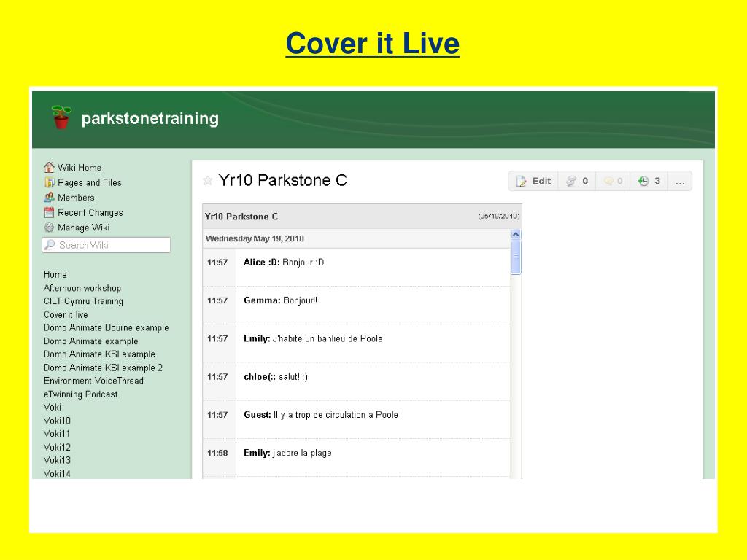This screenshot has width=747, height=560.
Task: Click the Recent Changes calendar icon
Action: [x=49, y=212]
